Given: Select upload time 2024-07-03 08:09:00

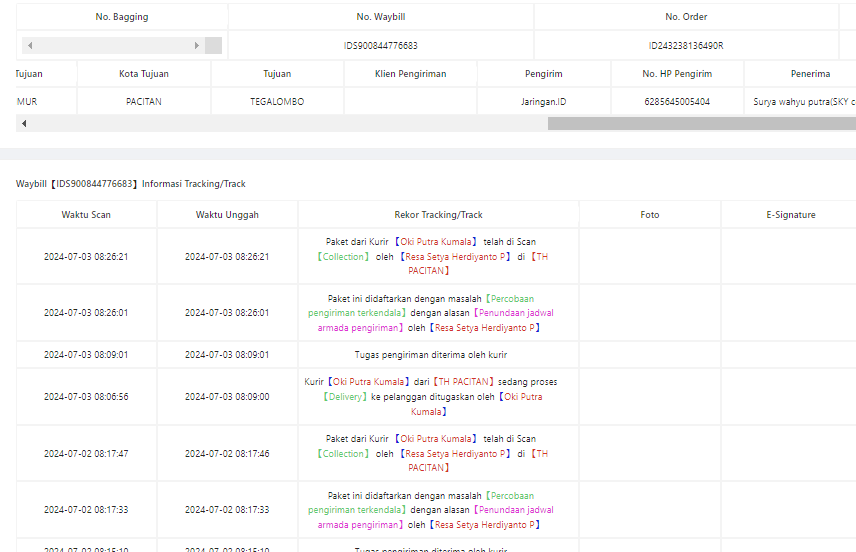Looking at the screenshot, I should click(227, 397).
